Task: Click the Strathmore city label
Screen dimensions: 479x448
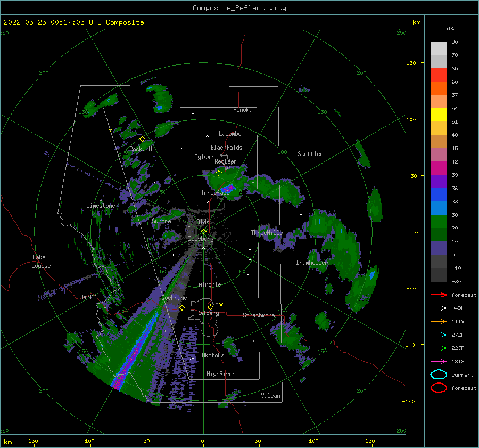Action: tap(259, 315)
